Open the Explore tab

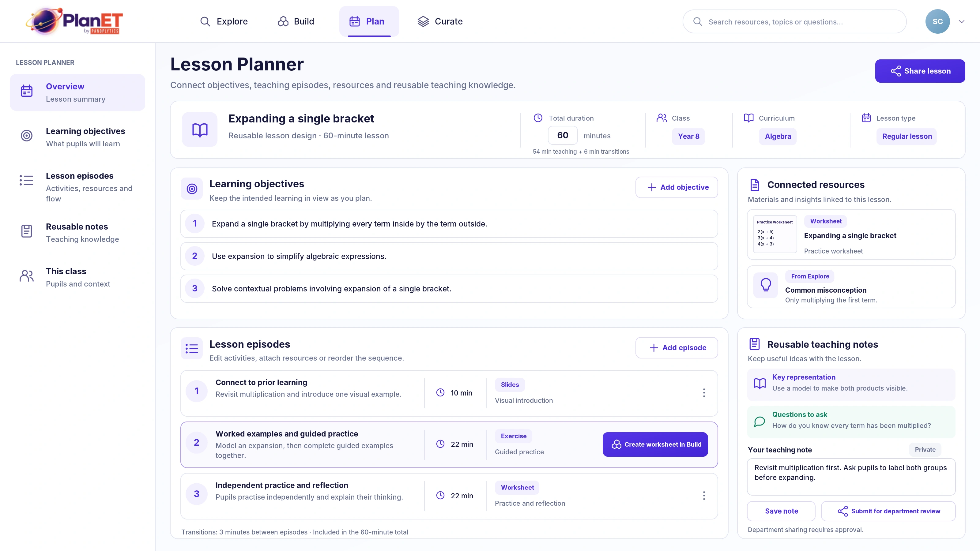coord(224,21)
